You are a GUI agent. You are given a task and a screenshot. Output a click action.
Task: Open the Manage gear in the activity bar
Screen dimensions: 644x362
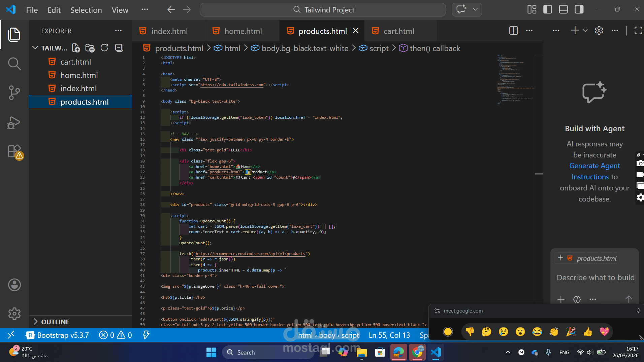[14, 314]
